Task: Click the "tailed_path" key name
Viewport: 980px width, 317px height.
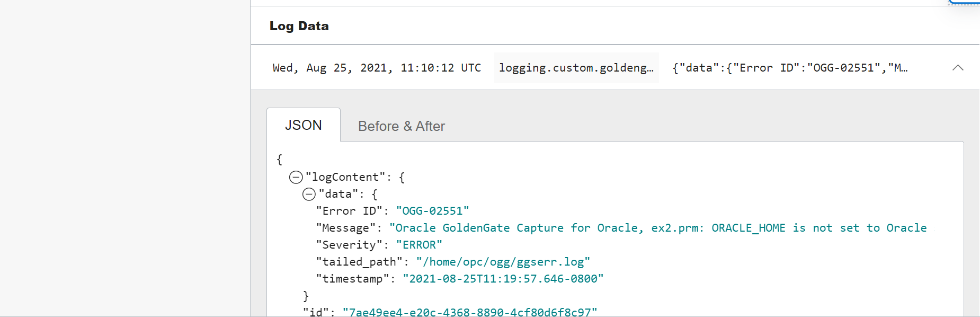Action: click(x=359, y=262)
